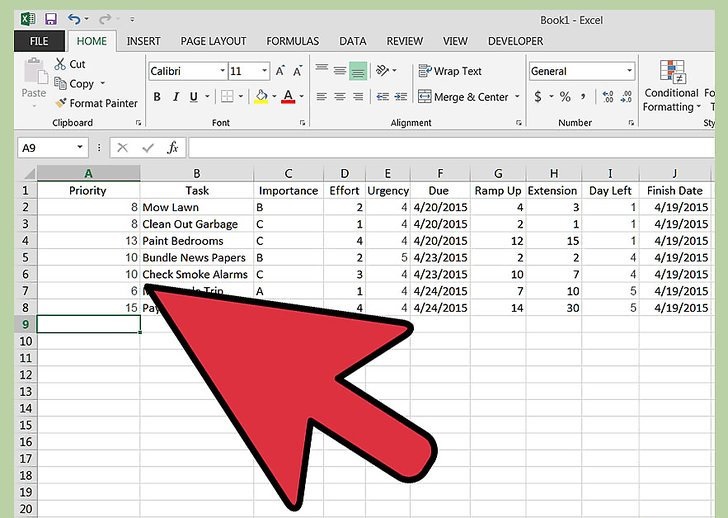This screenshot has height=518, width=728.
Task: Open the FILE tab
Action: pos(39,41)
